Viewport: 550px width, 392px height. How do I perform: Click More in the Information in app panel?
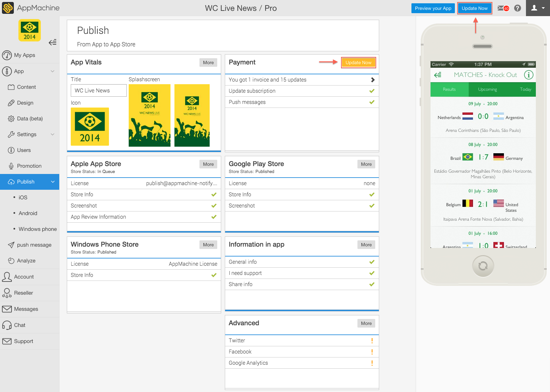(x=366, y=245)
